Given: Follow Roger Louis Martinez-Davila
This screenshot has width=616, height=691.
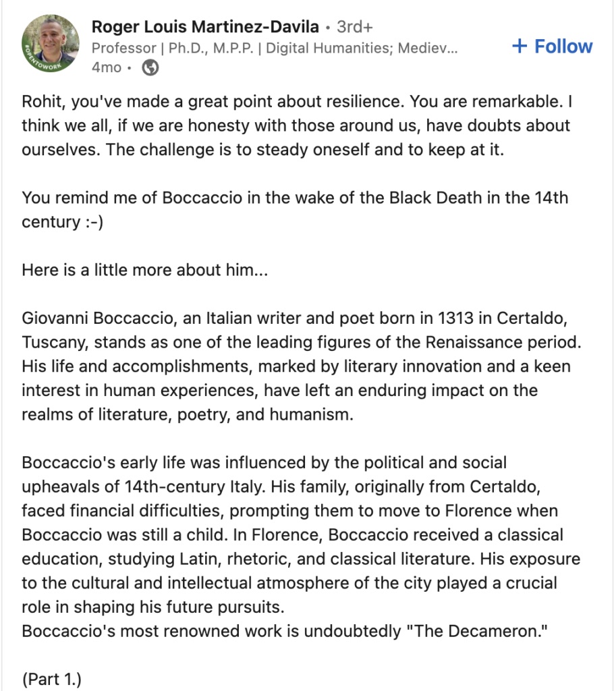Looking at the screenshot, I should coord(553,46).
